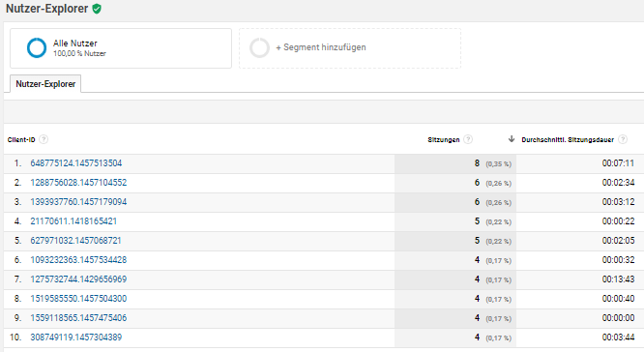Image resolution: width=644 pixels, height=352 pixels.
Task: Click session duration 00:02:34
Action: (618, 183)
